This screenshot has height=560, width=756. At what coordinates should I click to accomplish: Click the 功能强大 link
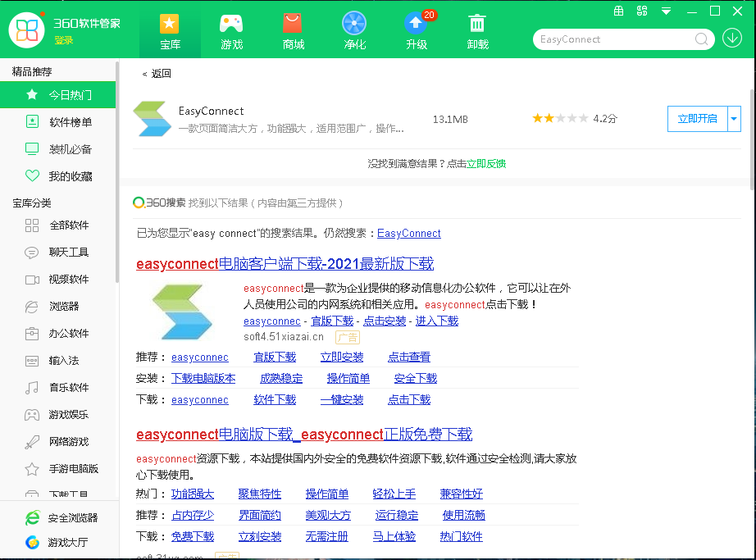point(193,494)
